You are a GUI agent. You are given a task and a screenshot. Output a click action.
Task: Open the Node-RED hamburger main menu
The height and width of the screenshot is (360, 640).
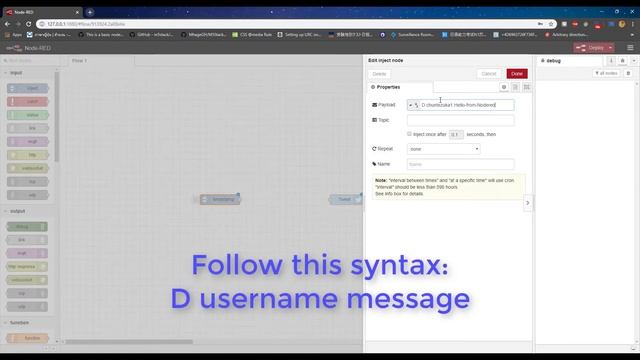click(630, 48)
